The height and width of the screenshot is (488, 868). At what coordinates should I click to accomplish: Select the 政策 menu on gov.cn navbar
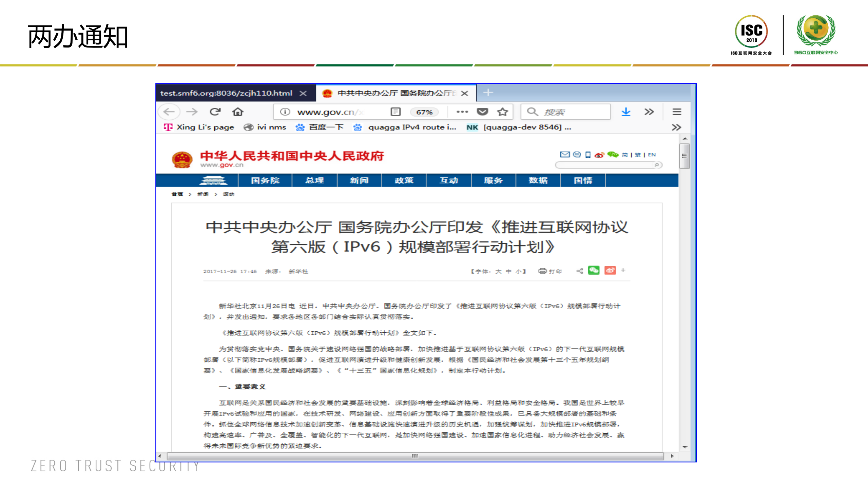click(404, 180)
